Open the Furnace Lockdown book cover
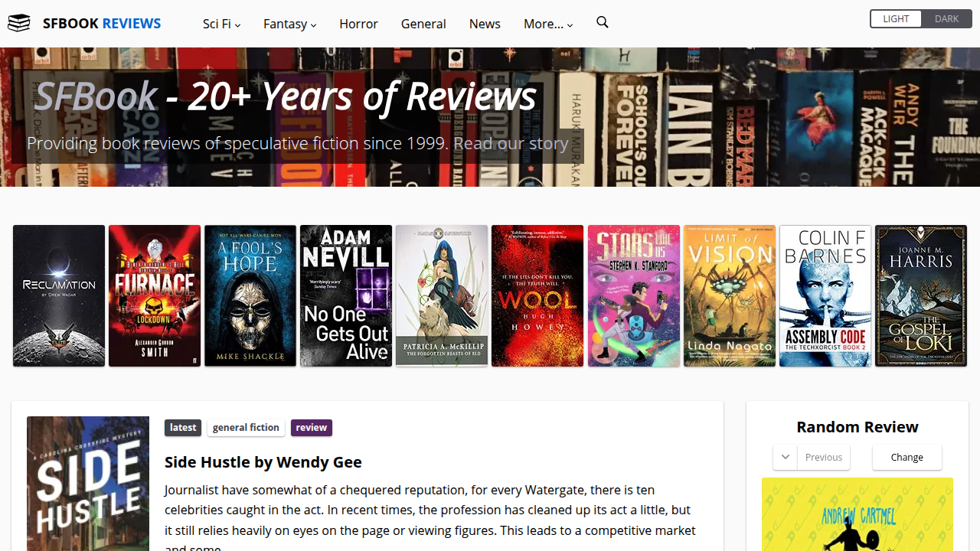The height and width of the screenshot is (551, 980). point(155,295)
